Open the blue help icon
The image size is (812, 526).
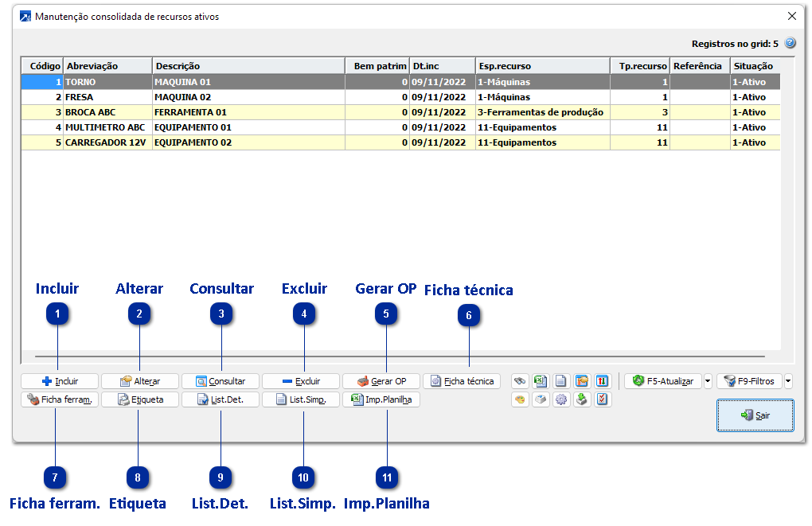coord(790,44)
